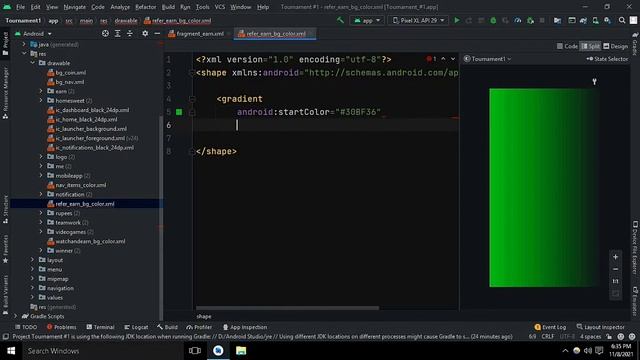Zoom in the preview with the plus button
This screenshot has width=640, height=360.
point(616,257)
